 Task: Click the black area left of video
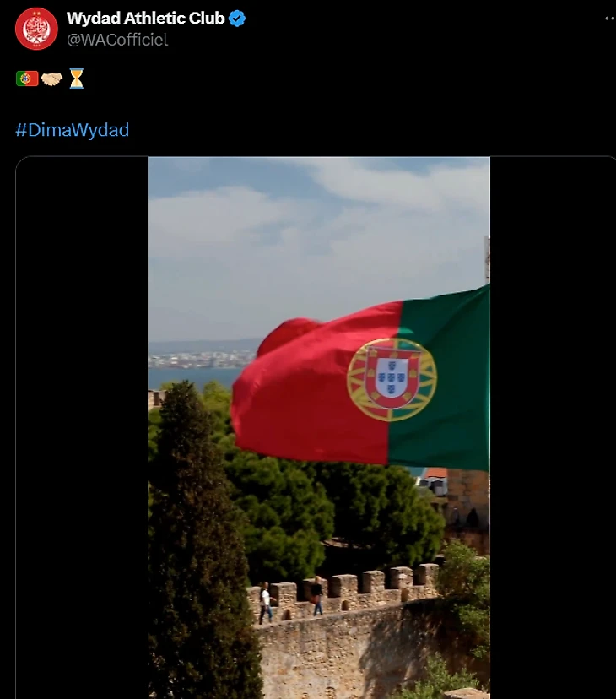(82, 427)
